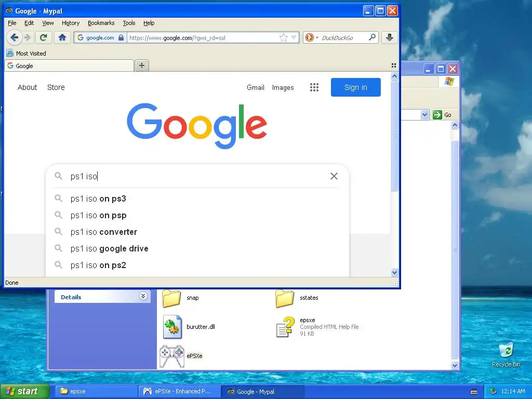The width and height of the screenshot is (532, 399).
Task: Open the snap folder in epsxe window
Action: (171, 298)
